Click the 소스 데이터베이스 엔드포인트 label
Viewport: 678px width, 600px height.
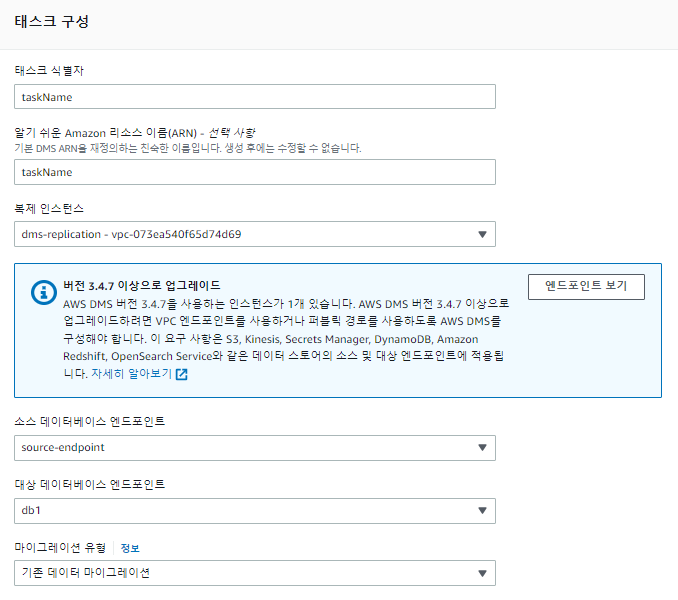click(90, 421)
